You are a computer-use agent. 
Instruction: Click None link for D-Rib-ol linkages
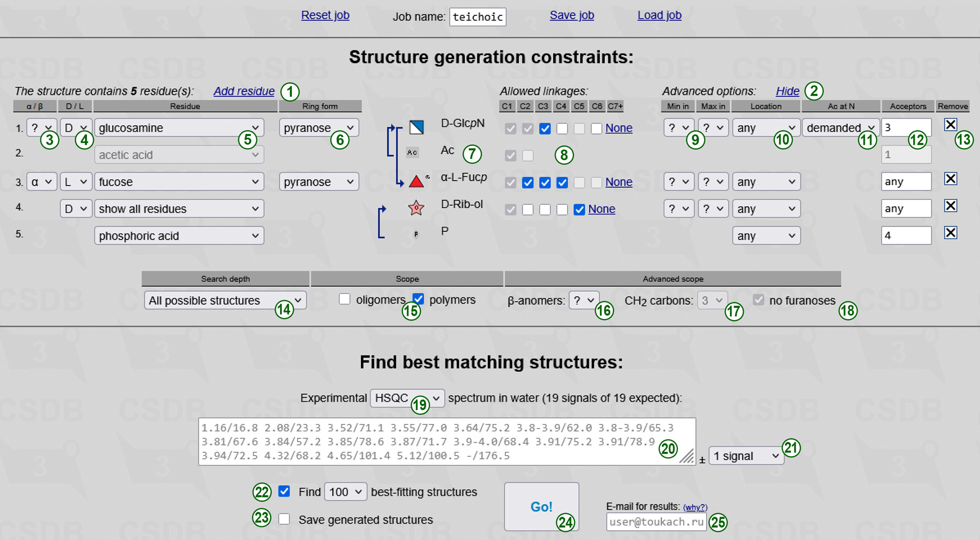point(602,209)
